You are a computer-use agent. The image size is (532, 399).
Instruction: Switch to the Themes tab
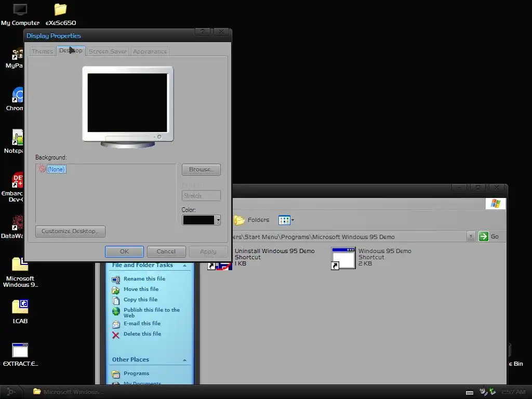pyautogui.click(x=43, y=51)
